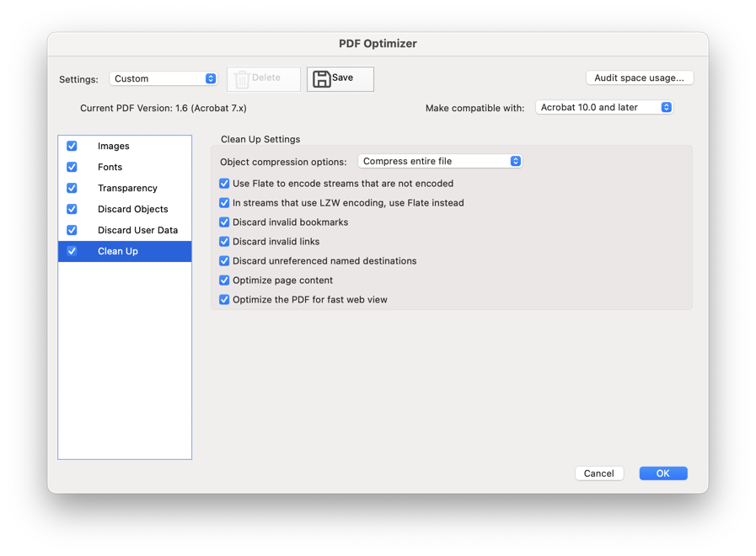This screenshot has height=556, width=756.
Task: Uncheck the Fonts panel checkbox
Action: click(x=72, y=167)
